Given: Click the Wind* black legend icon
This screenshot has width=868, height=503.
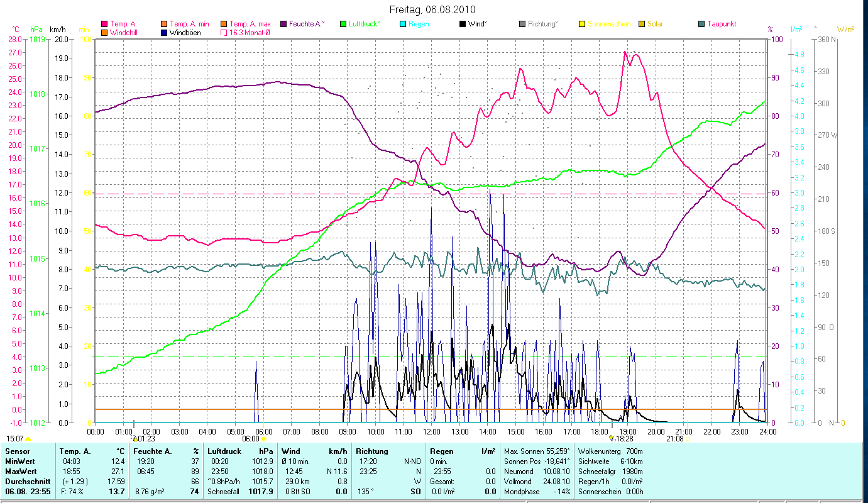Looking at the screenshot, I should pyautogui.click(x=463, y=24).
